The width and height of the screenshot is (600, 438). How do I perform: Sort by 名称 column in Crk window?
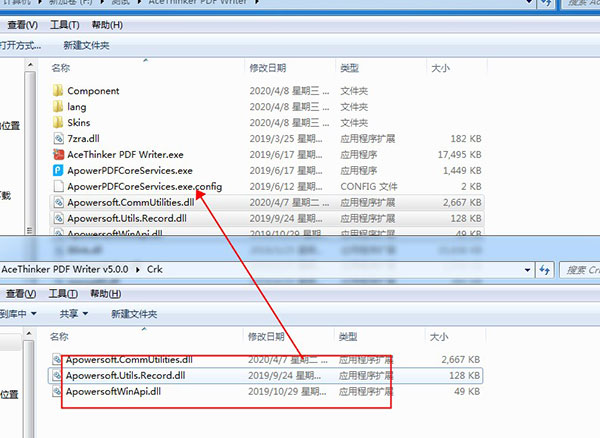tap(59, 337)
